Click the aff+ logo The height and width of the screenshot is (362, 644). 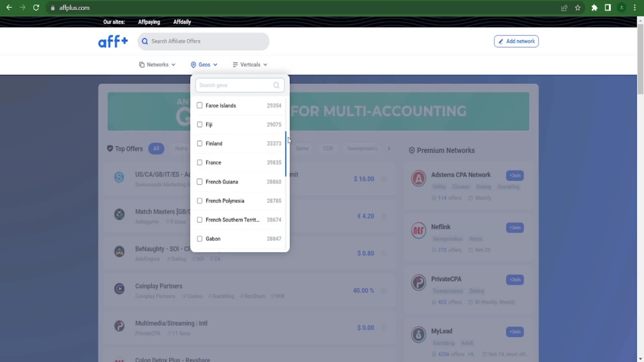click(x=113, y=41)
